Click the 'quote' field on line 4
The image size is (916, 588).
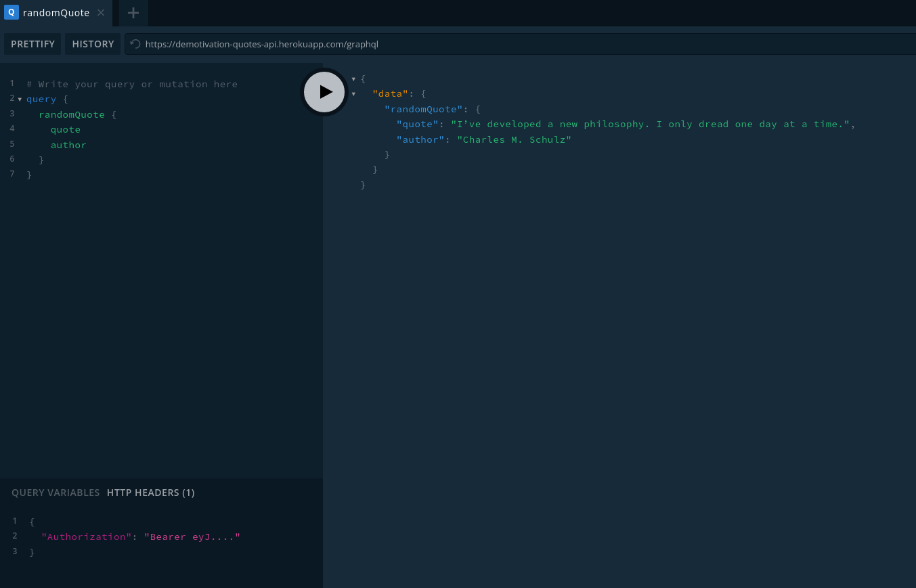[66, 130]
